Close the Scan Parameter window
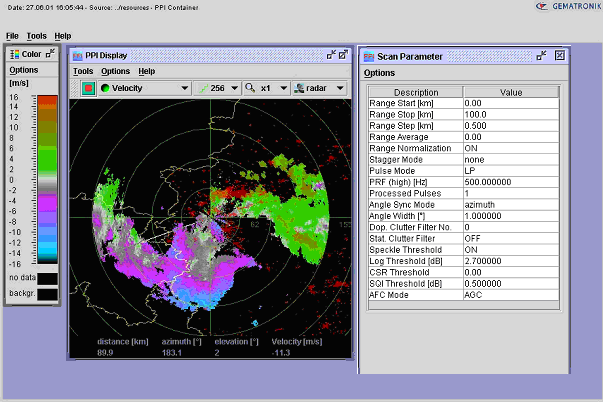603x403 pixels. click(560, 56)
